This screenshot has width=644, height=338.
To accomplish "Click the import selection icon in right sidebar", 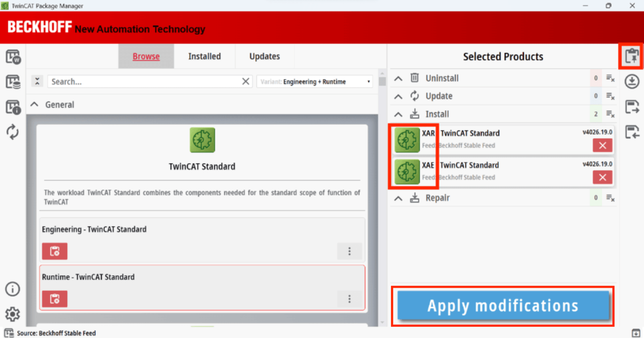I will point(632,132).
